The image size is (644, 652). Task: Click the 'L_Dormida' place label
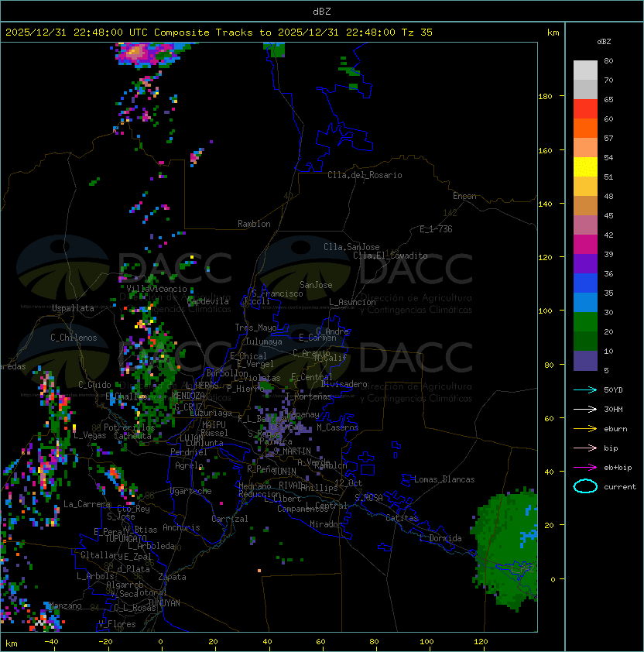[x=440, y=538]
